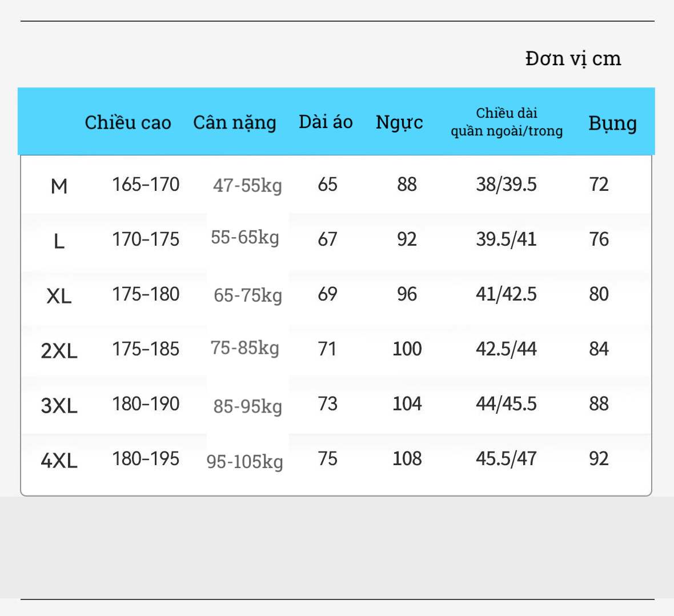Click the 'Chiều cao' column header
Viewport: 674px width, 616px height.
coord(128,122)
